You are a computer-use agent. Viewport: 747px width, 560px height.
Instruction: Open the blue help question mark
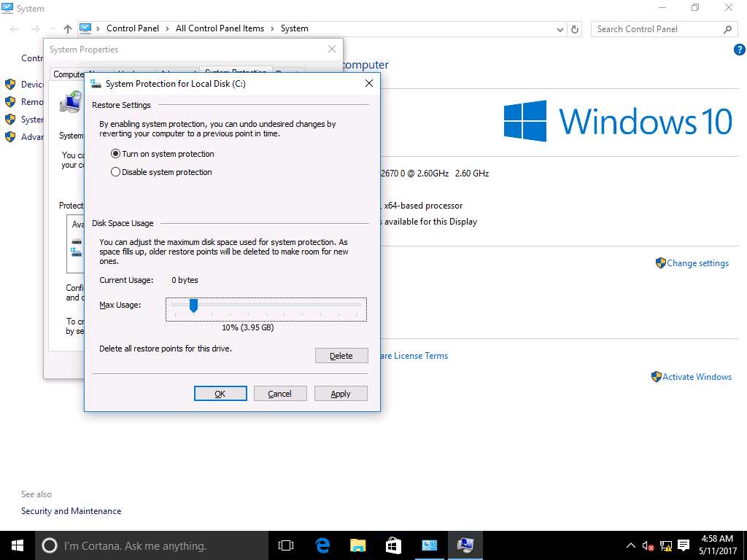740,50
